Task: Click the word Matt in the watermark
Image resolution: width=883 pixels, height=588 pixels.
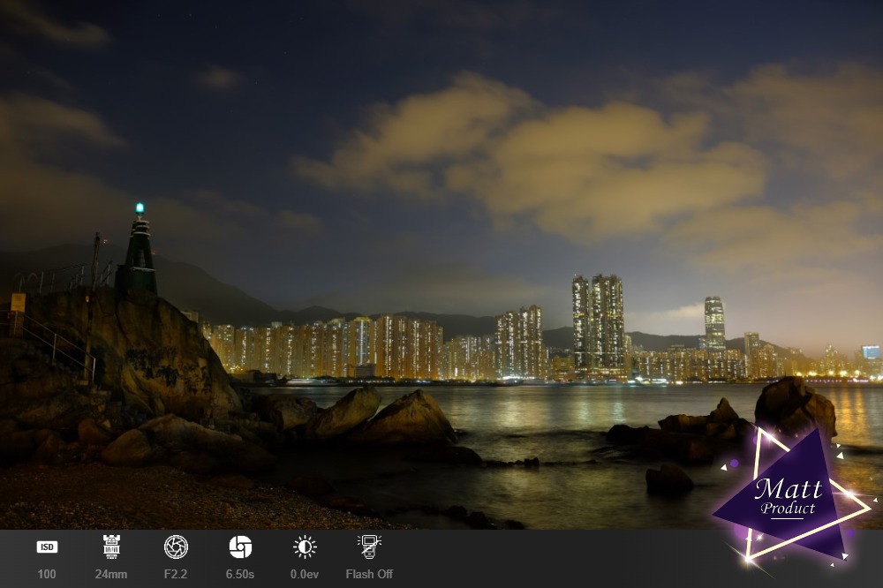Action: click(788, 487)
